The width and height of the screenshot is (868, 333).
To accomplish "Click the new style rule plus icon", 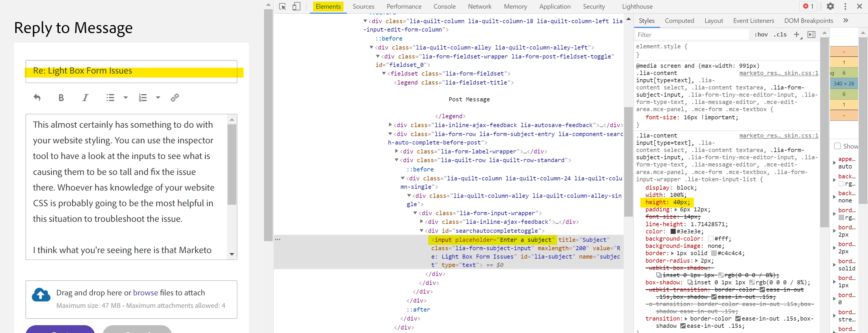I will [x=796, y=34].
